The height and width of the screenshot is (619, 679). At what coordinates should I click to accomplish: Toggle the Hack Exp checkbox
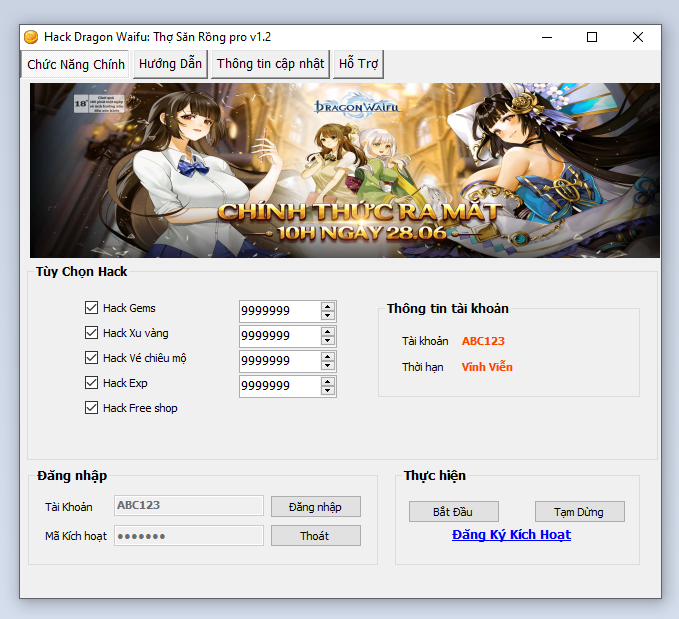click(x=92, y=383)
